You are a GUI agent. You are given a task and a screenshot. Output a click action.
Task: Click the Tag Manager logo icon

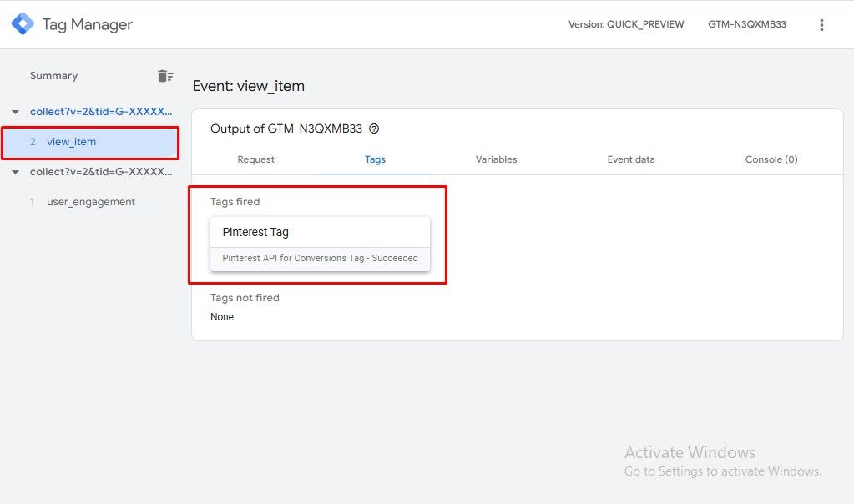(23, 24)
